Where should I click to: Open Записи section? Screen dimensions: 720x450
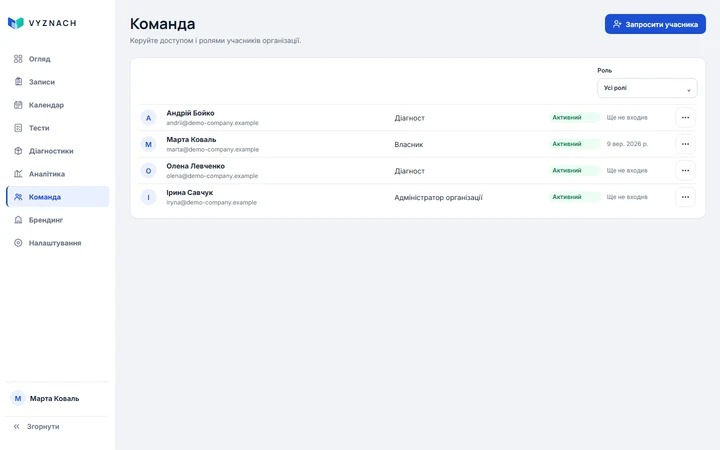pyautogui.click(x=58, y=82)
